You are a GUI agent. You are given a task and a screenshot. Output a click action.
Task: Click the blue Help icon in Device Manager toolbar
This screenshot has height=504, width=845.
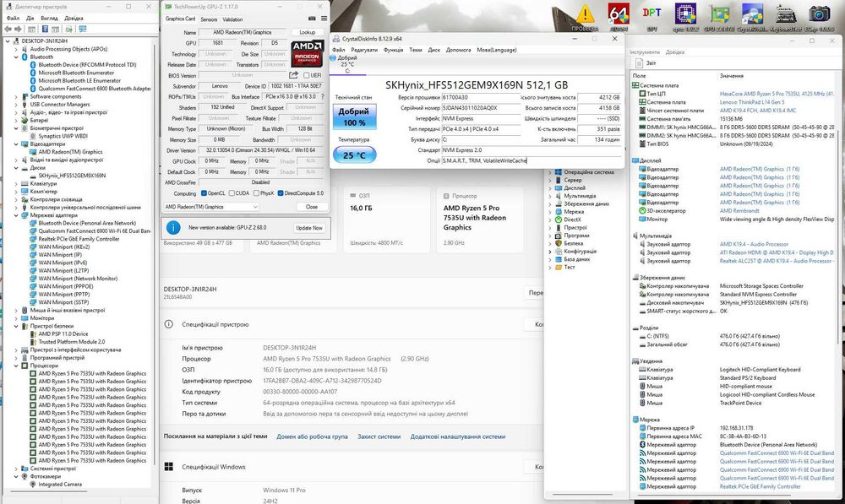tap(46, 29)
